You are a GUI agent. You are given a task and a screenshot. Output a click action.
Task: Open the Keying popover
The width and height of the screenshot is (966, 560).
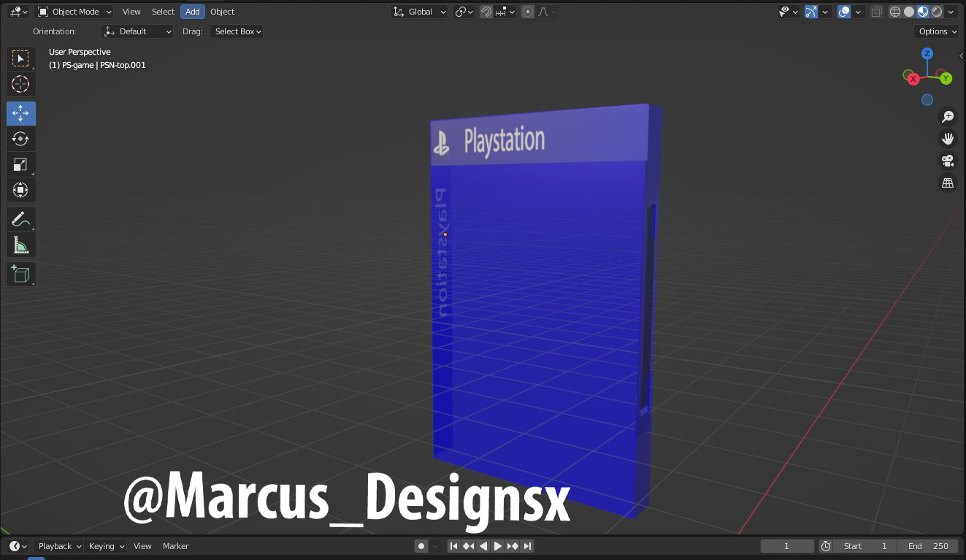[106, 546]
